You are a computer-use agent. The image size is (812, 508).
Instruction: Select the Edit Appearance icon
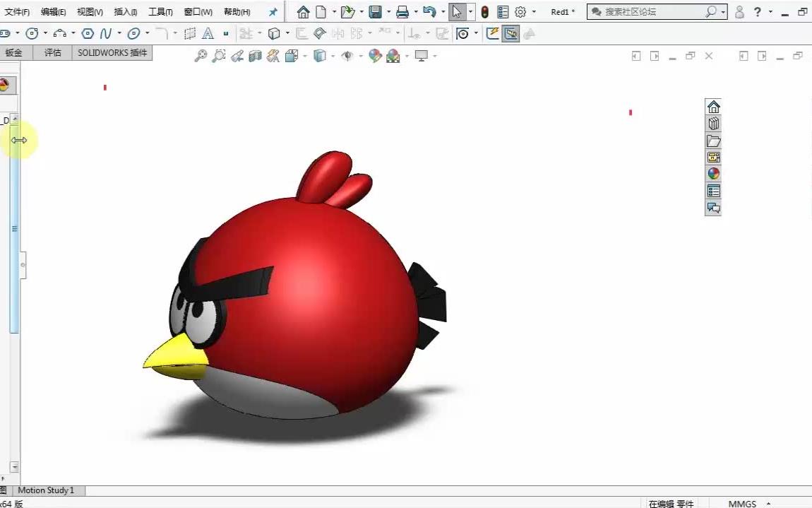tap(375, 56)
